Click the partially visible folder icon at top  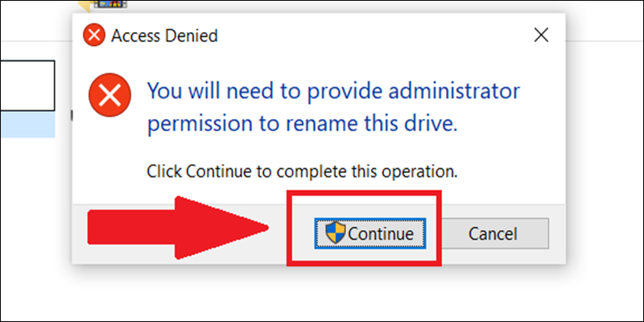[x=85, y=5]
